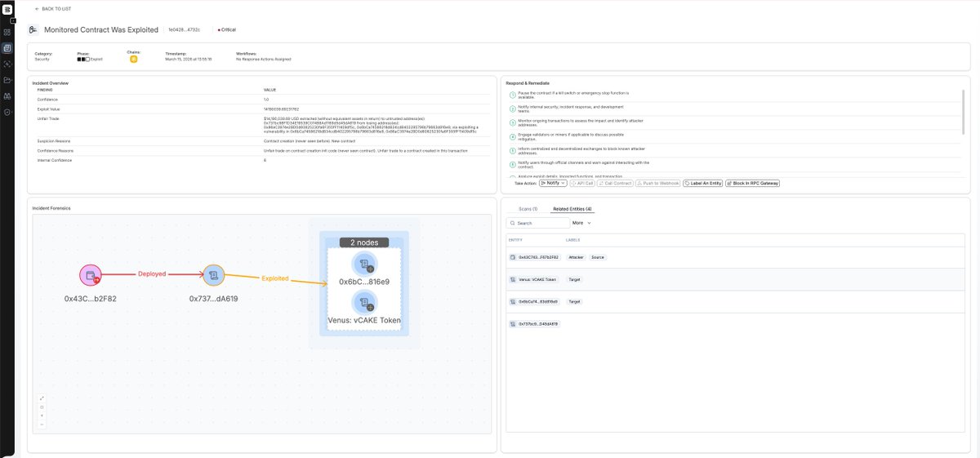The height and width of the screenshot is (458, 980).
Task: Open the scan target sidebar icon
Action: tap(7, 64)
